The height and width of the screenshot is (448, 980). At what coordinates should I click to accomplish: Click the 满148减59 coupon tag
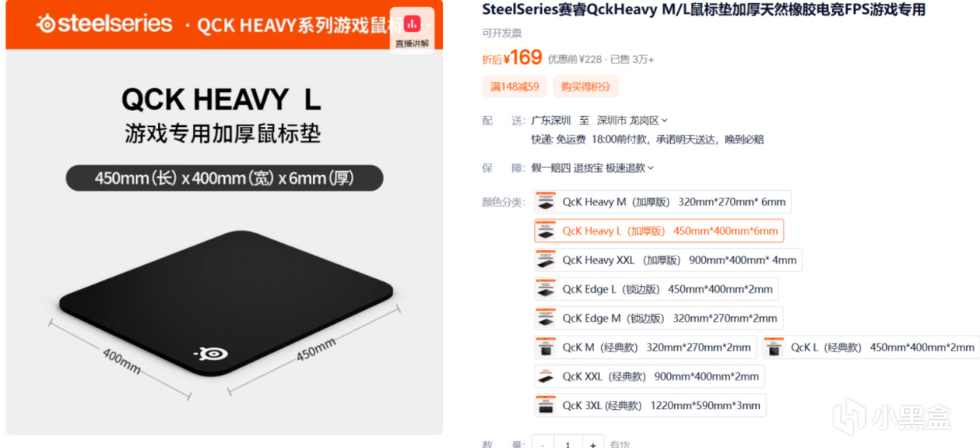[x=514, y=86]
